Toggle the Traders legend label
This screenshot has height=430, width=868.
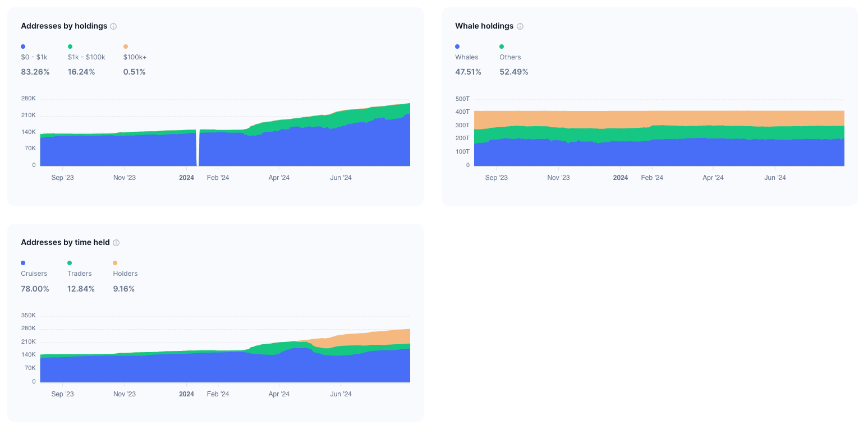click(80, 274)
